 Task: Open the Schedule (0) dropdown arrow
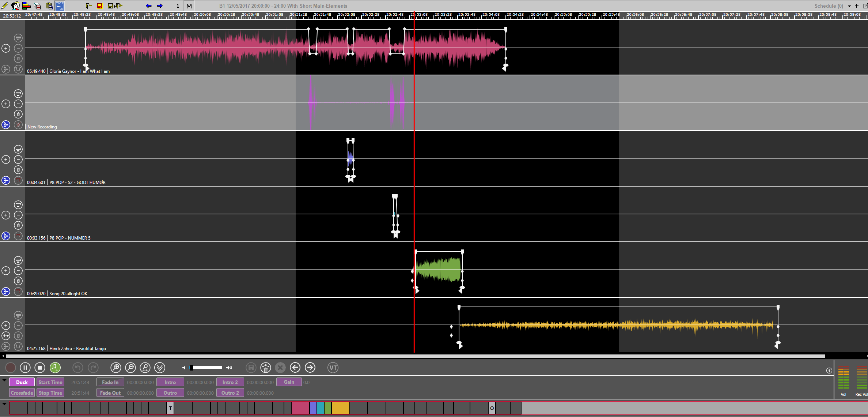[849, 6]
